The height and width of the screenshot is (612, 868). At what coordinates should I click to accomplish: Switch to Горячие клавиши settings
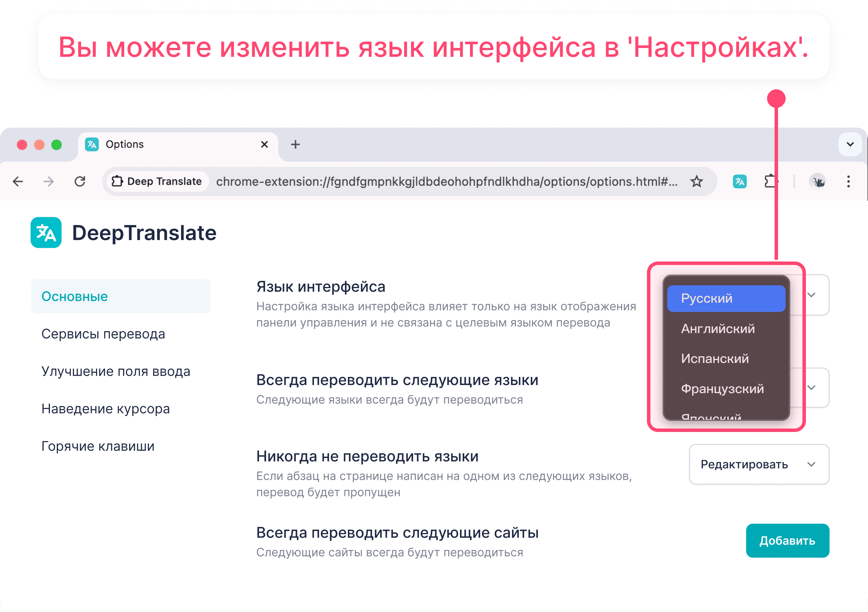(x=98, y=446)
